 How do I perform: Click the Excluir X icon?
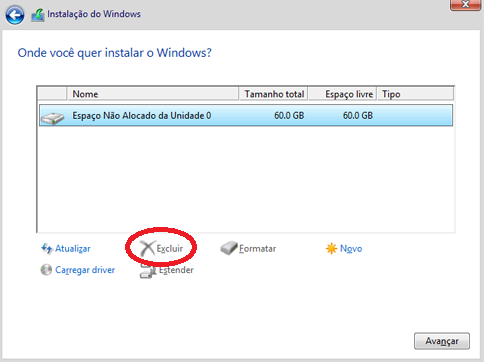(x=147, y=248)
